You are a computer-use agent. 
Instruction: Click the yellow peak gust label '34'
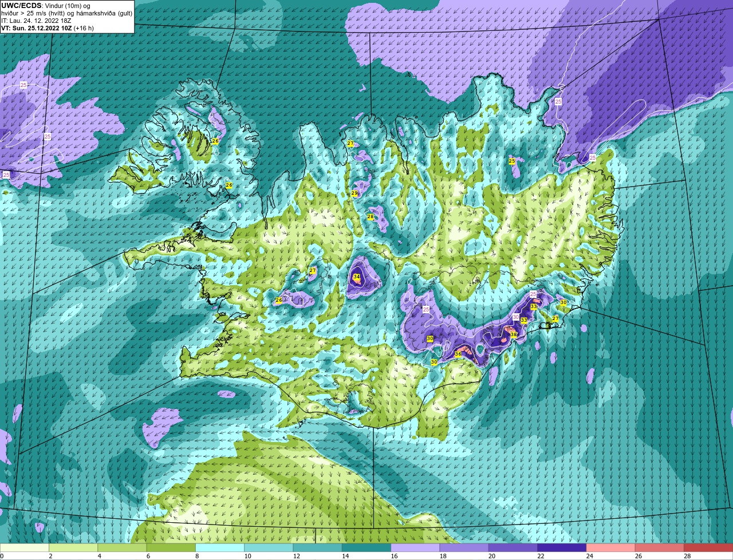[x=357, y=277]
